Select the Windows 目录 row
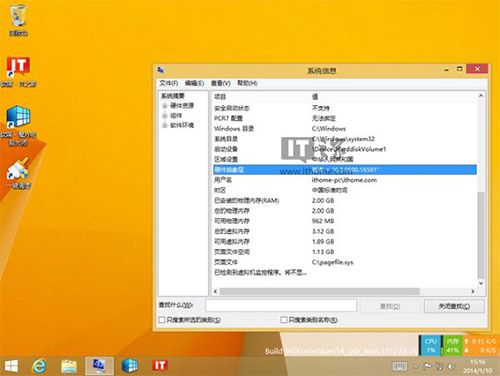 click(x=345, y=129)
